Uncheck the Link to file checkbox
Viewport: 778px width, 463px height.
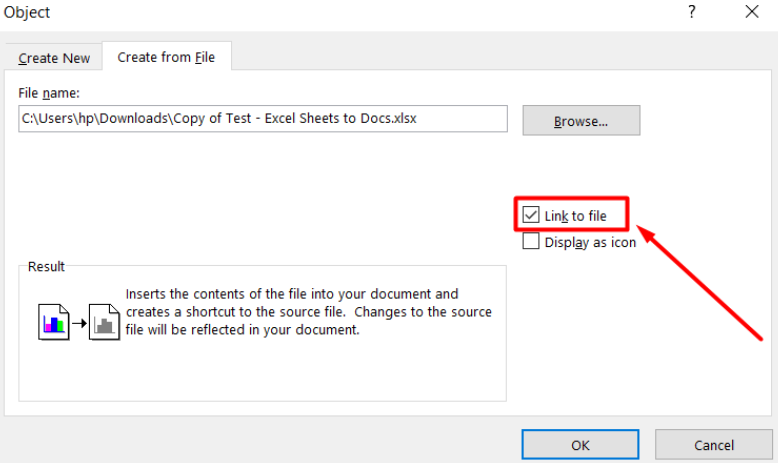(530, 215)
